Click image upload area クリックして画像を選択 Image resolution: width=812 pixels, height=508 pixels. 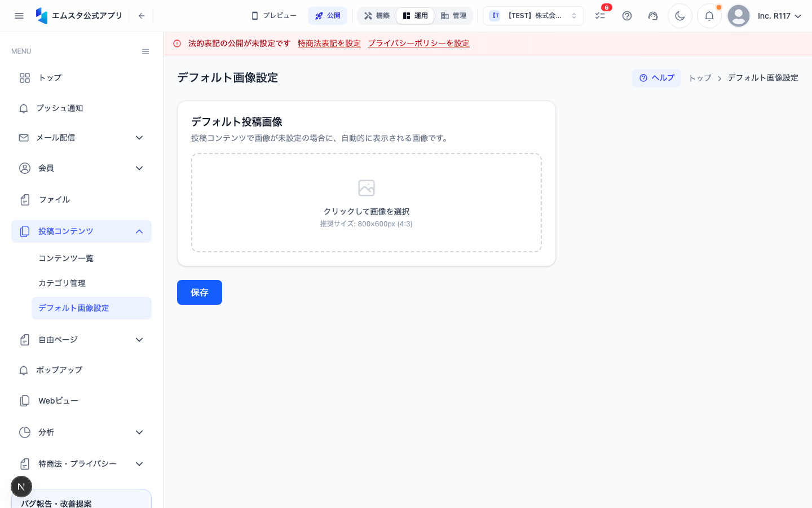[367, 203]
